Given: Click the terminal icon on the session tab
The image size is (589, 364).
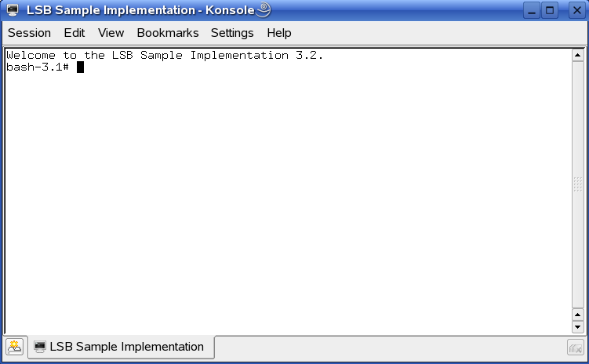Looking at the screenshot, I should coord(40,346).
